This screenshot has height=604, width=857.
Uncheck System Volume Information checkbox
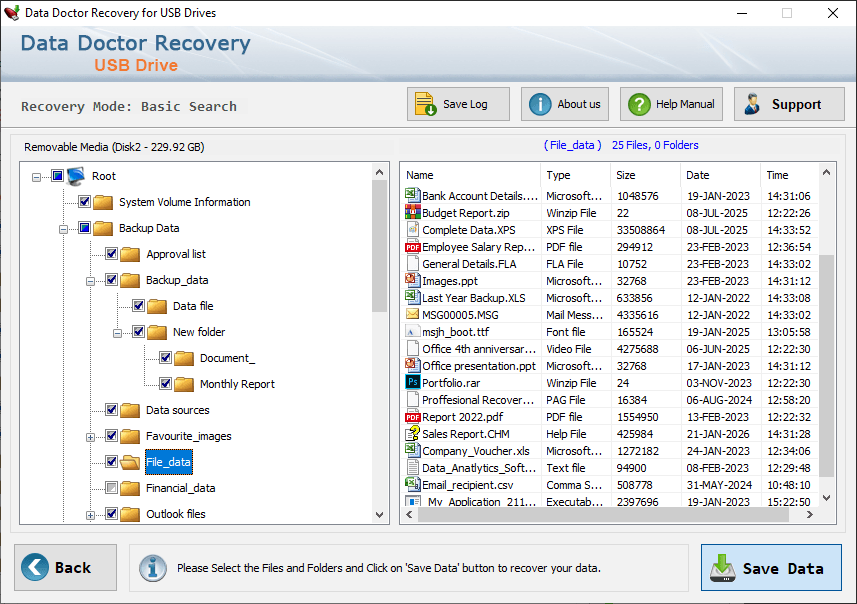point(84,202)
